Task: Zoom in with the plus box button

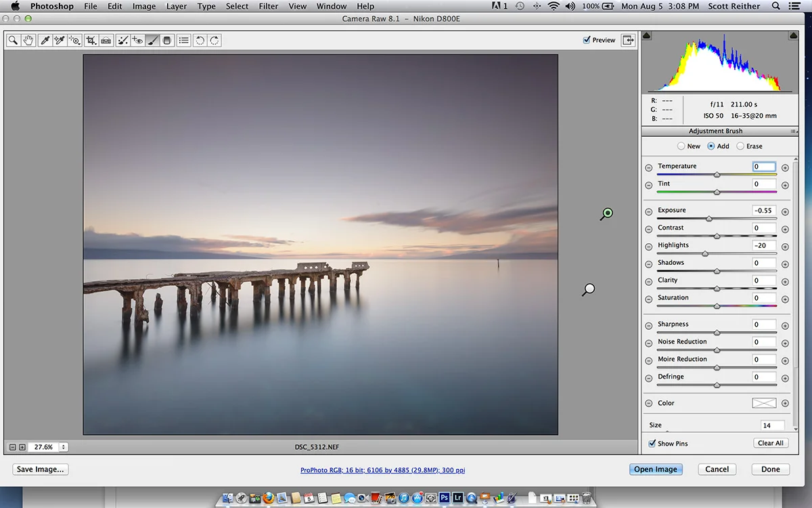Action: point(22,447)
